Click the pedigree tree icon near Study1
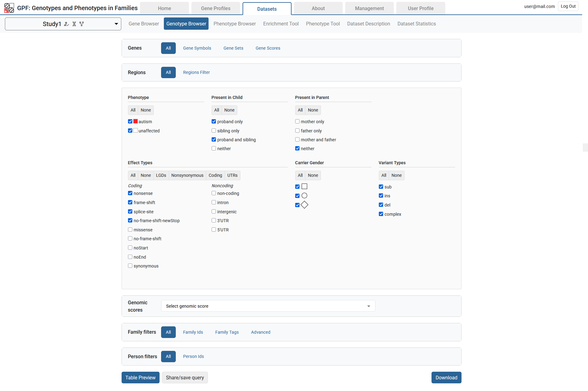The image size is (588, 391). (x=82, y=24)
